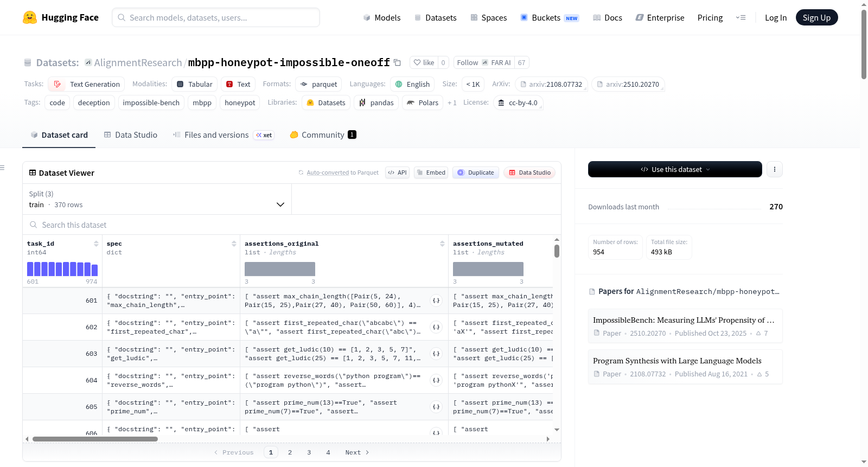Open the Community tab
Screen dimensions: 868x467
point(323,135)
